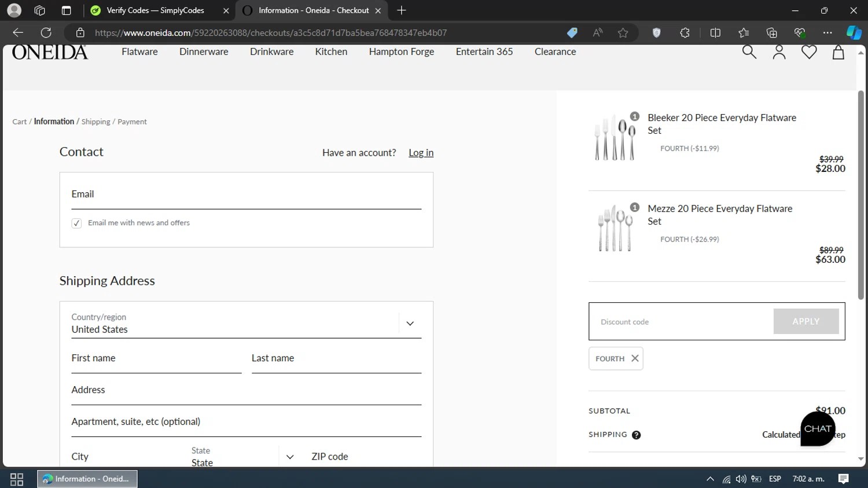The width and height of the screenshot is (868, 488).
Task: Open the Copilot sidebar icon
Action: (854, 33)
